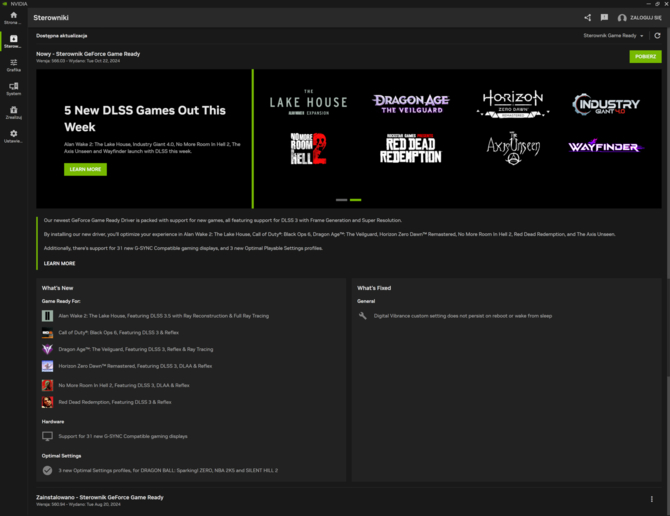Click the Wayfinder banner logo
Image resolution: width=670 pixels, height=516 pixels.
[606, 146]
